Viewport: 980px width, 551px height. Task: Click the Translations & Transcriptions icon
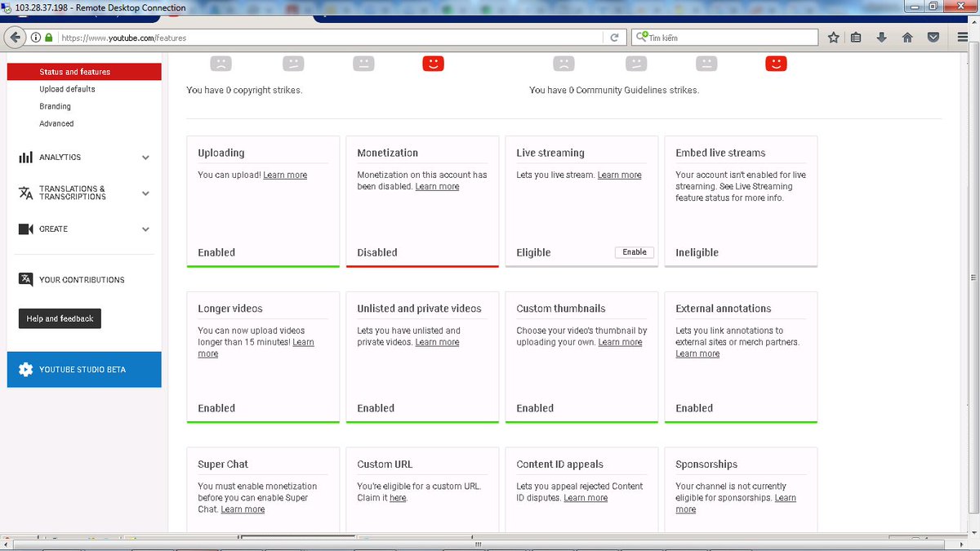coord(25,193)
